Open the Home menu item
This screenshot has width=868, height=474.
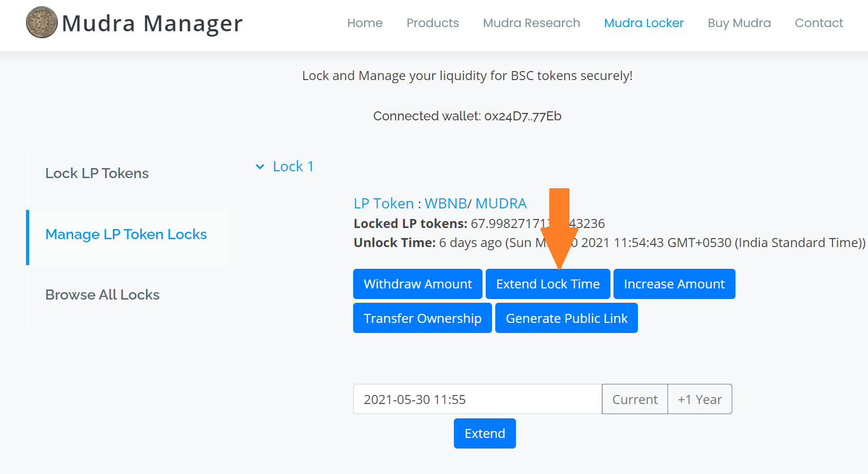coord(365,23)
